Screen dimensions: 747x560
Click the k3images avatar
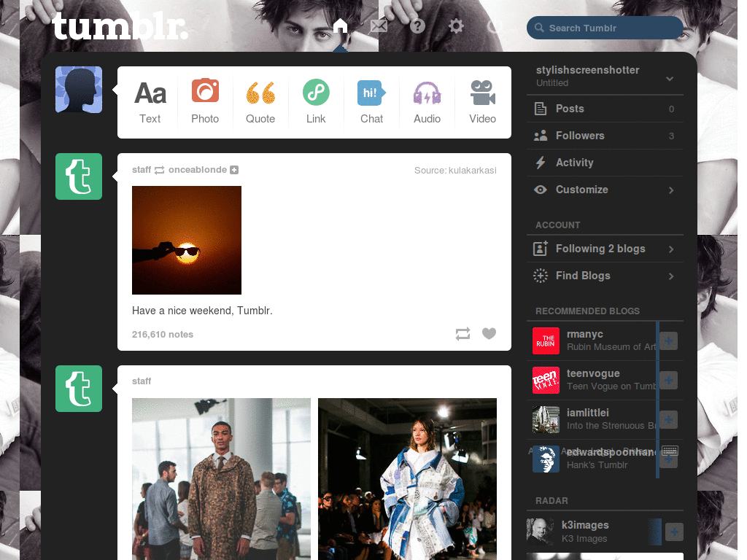540,532
